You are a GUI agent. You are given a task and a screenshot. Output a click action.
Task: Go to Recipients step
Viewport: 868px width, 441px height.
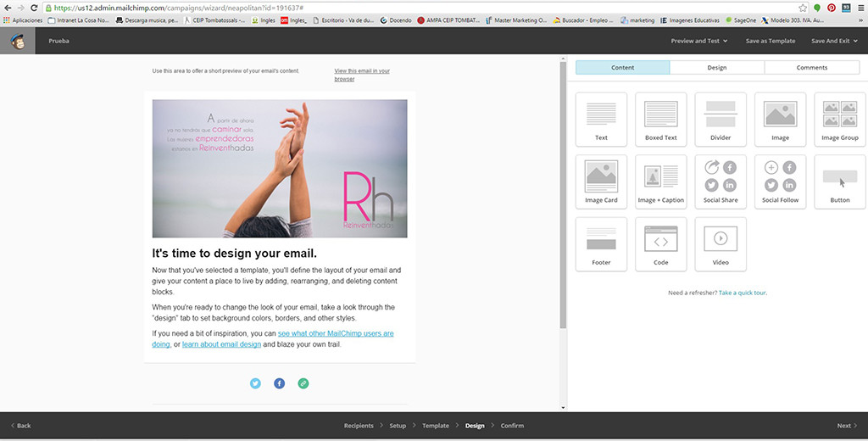click(x=359, y=426)
